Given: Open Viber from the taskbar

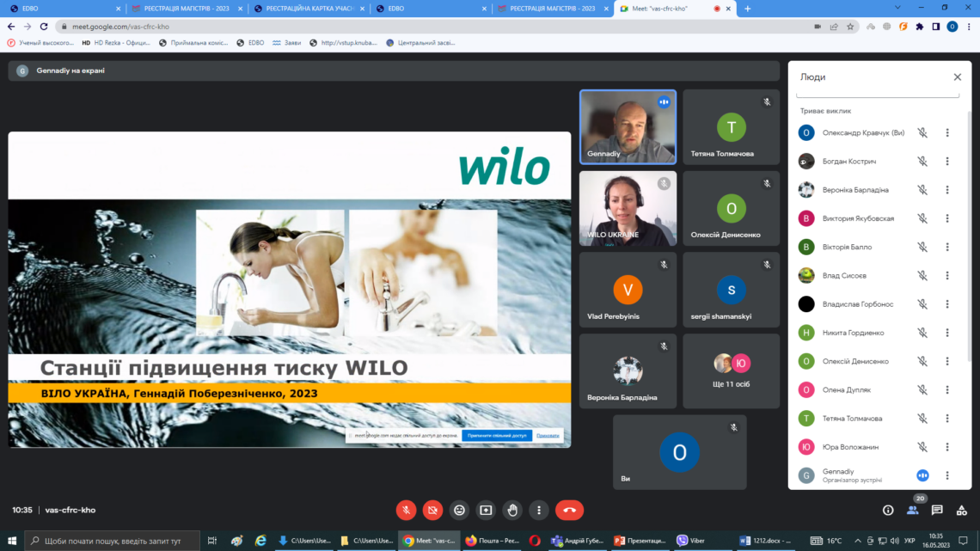Looking at the screenshot, I should (x=690, y=541).
